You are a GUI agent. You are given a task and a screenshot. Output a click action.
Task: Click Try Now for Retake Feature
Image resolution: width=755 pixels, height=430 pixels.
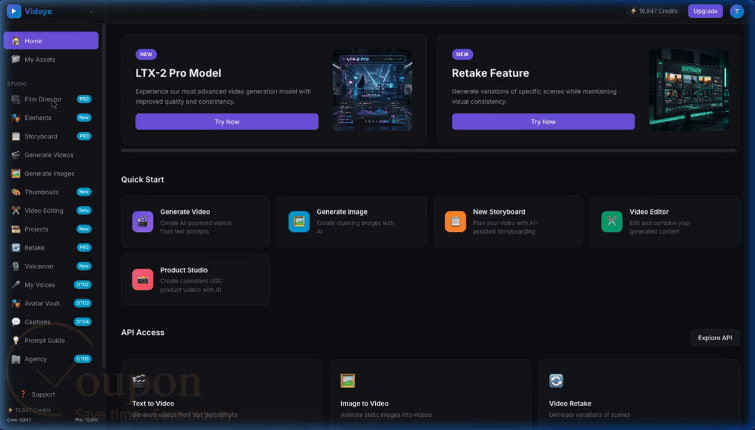coord(543,122)
